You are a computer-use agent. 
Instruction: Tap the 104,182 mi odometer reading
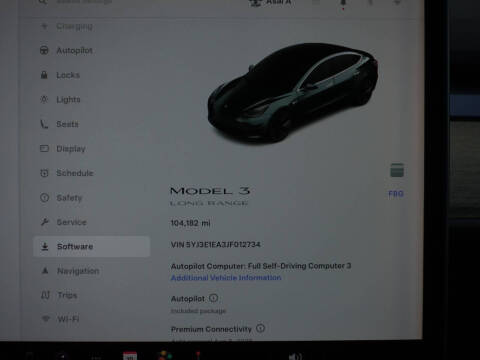pos(190,223)
